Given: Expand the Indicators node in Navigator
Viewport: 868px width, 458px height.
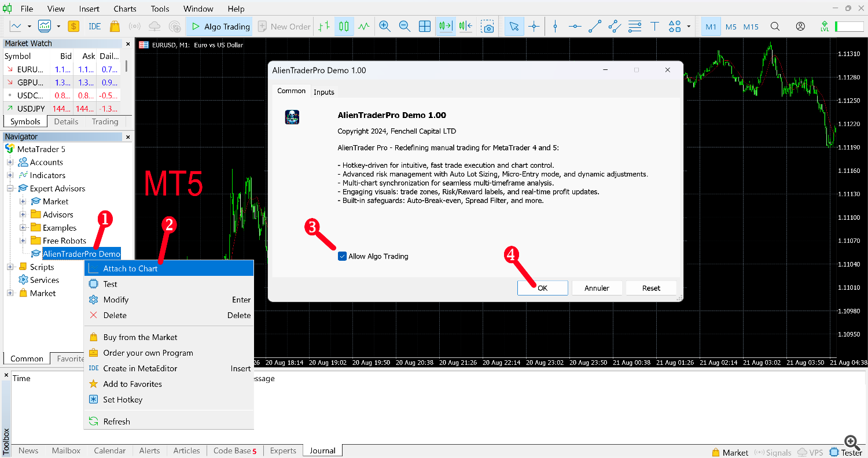Looking at the screenshot, I should 10,175.
